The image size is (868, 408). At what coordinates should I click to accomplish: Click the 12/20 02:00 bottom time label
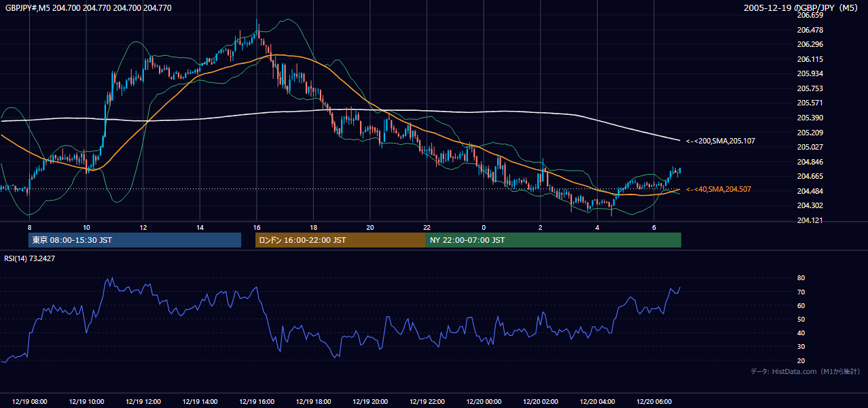coord(541,402)
